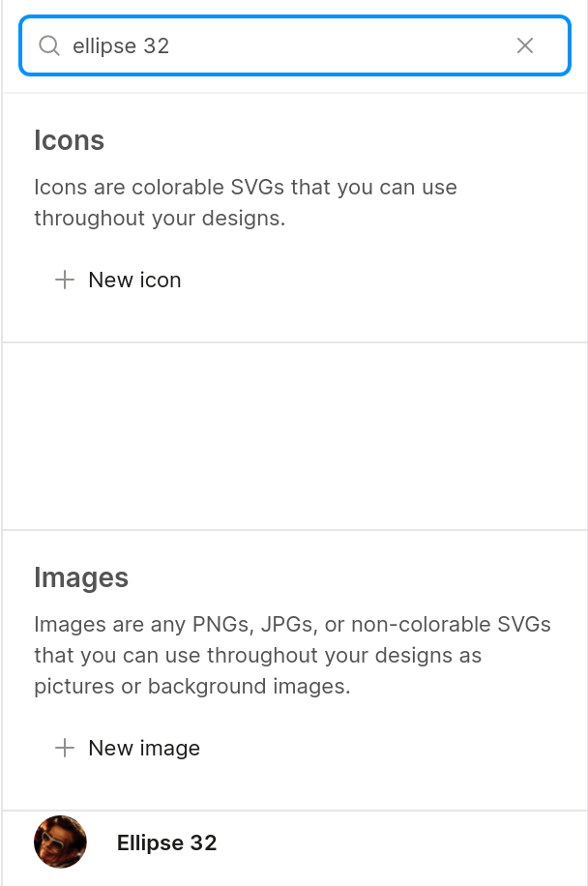Image resolution: width=588 pixels, height=886 pixels.
Task: Click blank area right of Icons heading
Action: coord(338,140)
